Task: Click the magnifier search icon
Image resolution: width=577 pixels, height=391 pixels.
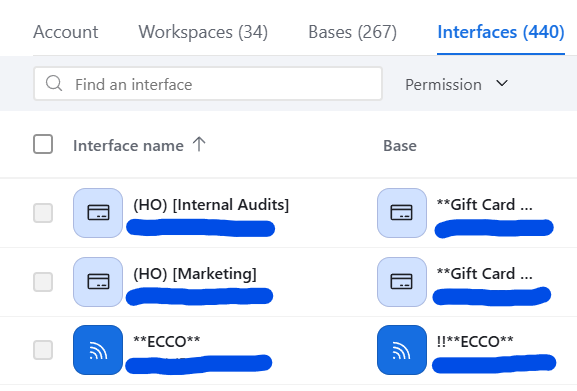Action: [x=54, y=83]
